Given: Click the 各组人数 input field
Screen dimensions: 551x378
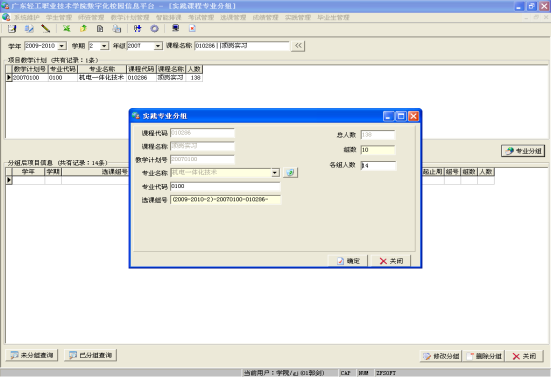Looking at the screenshot, I should pyautogui.click(x=378, y=165).
